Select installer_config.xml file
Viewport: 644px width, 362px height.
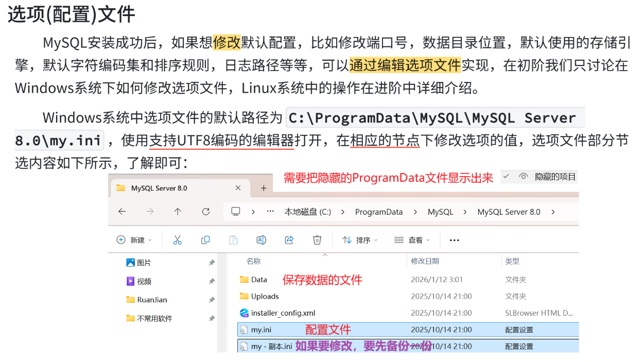pos(408,313)
